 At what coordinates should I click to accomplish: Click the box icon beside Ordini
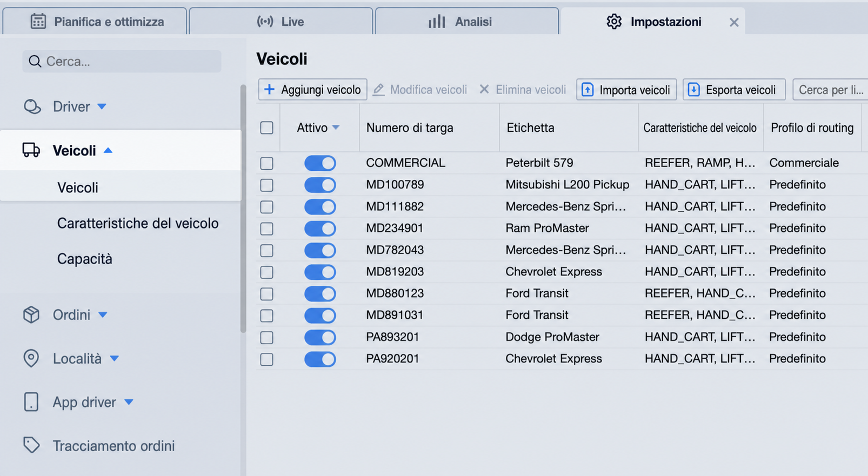31,314
